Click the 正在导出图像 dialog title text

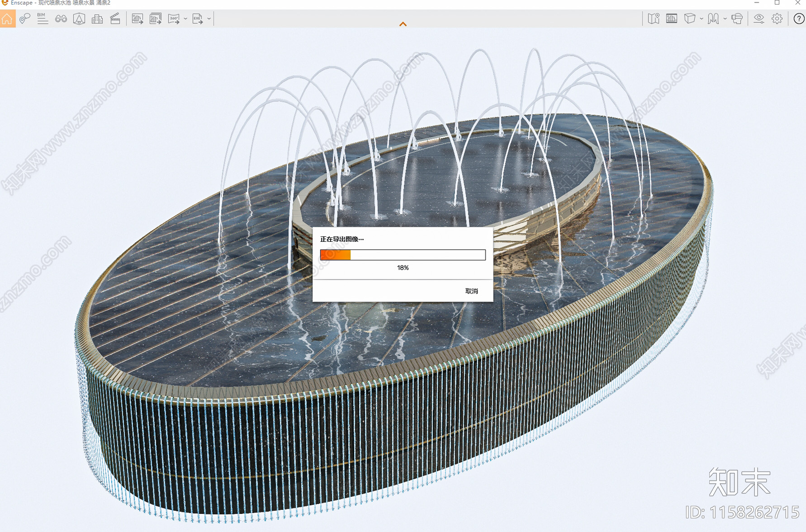tap(342, 239)
